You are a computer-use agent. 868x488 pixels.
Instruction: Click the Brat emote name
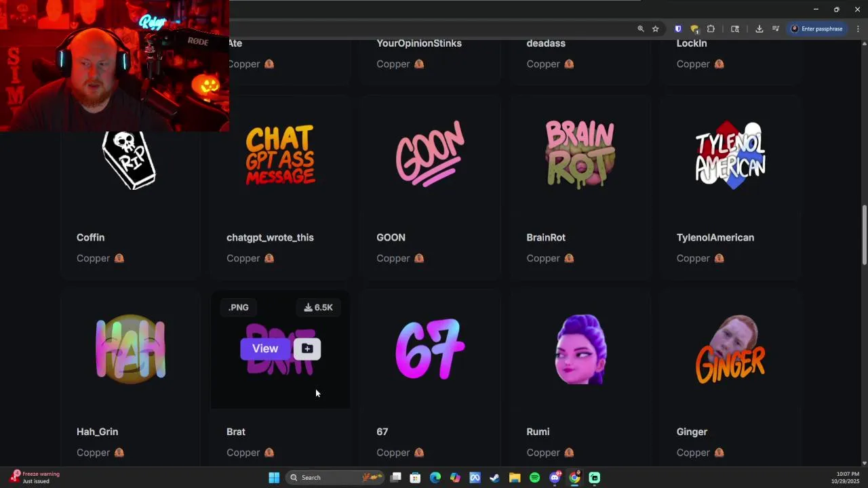click(236, 432)
